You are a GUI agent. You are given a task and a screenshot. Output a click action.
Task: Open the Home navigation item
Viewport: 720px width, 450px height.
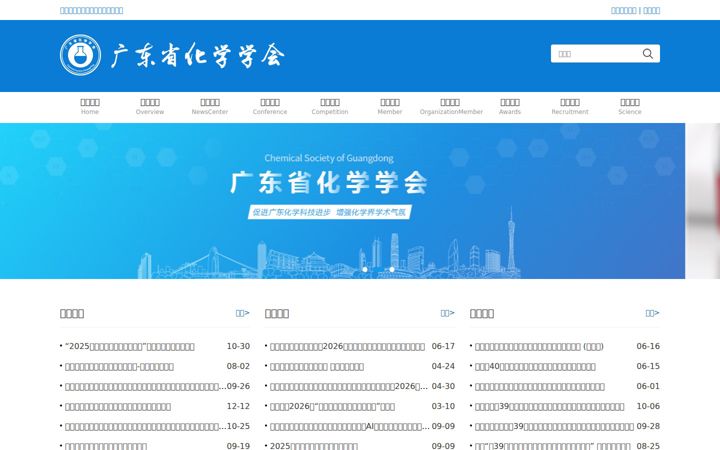(x=90, y=107)
